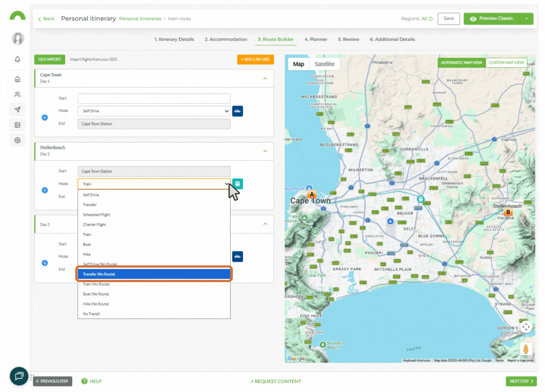Open settings gear in sidebar

[x=17, y=140]
